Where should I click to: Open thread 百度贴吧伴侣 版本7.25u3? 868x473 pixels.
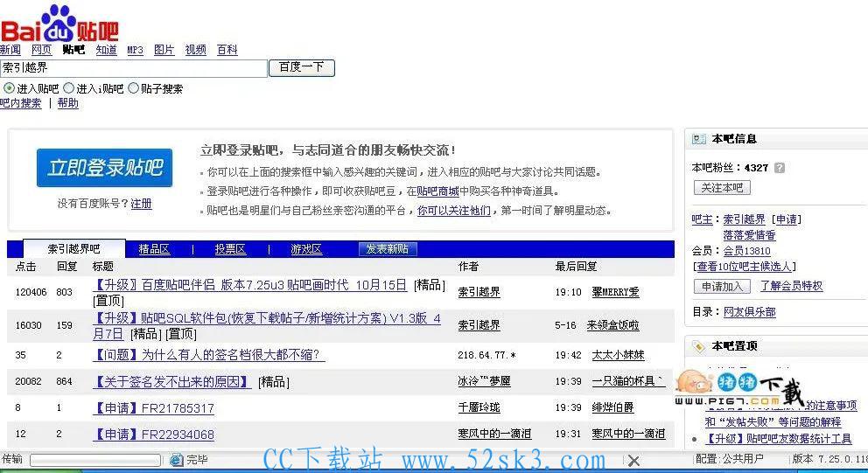[x=250, y=285]
